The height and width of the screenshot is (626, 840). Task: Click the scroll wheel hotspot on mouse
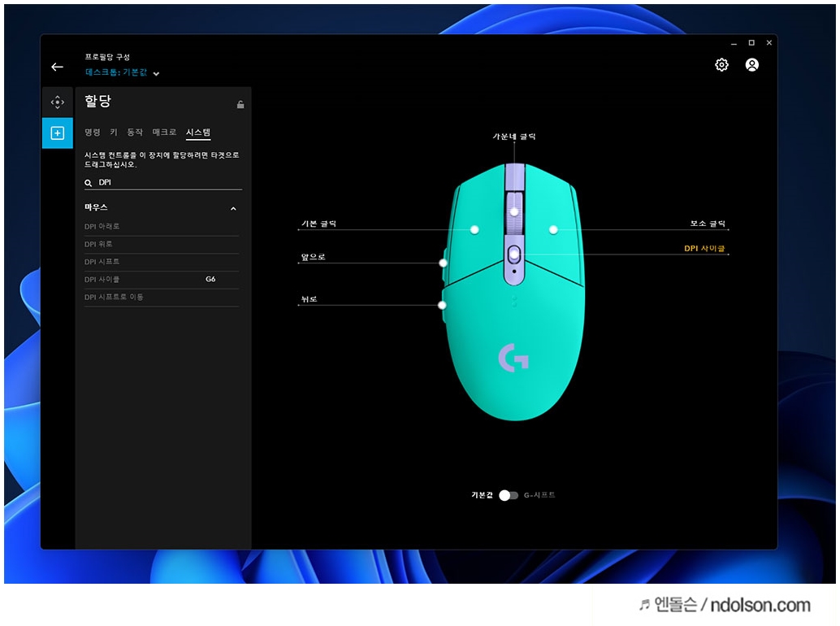(514, 211)
